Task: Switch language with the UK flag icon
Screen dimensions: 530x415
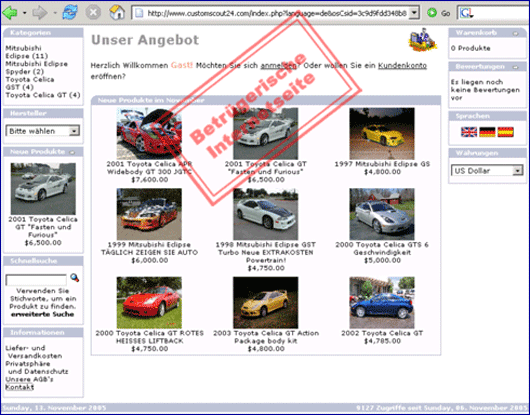Action: pos(469,132)
